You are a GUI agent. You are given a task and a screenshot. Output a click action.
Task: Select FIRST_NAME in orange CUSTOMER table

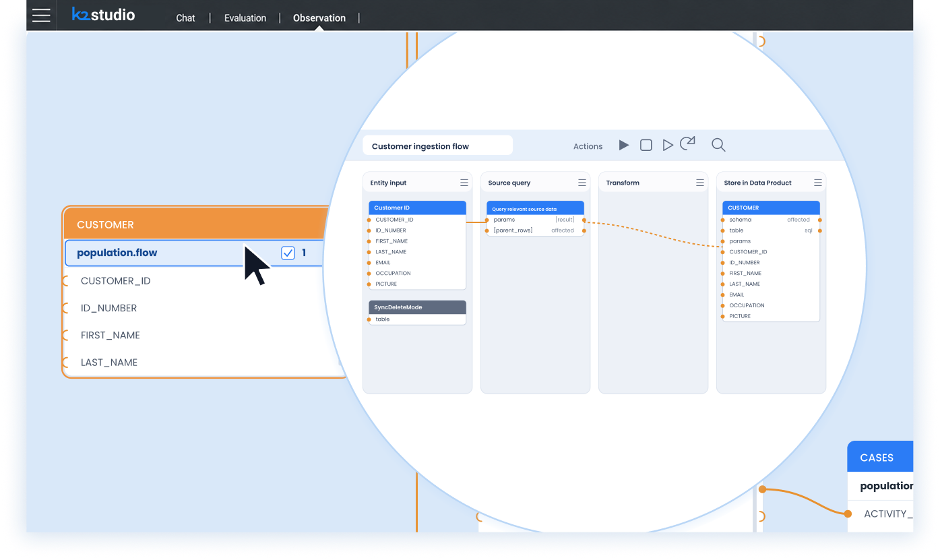coord(111,335)
